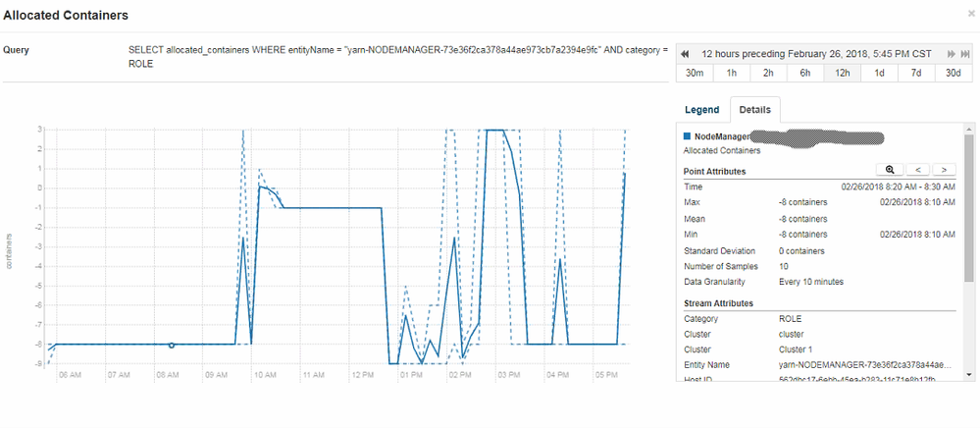The image size is (980, 428).
Task: Click the Mean row '-8 containers' value
Action: (803, 220)
